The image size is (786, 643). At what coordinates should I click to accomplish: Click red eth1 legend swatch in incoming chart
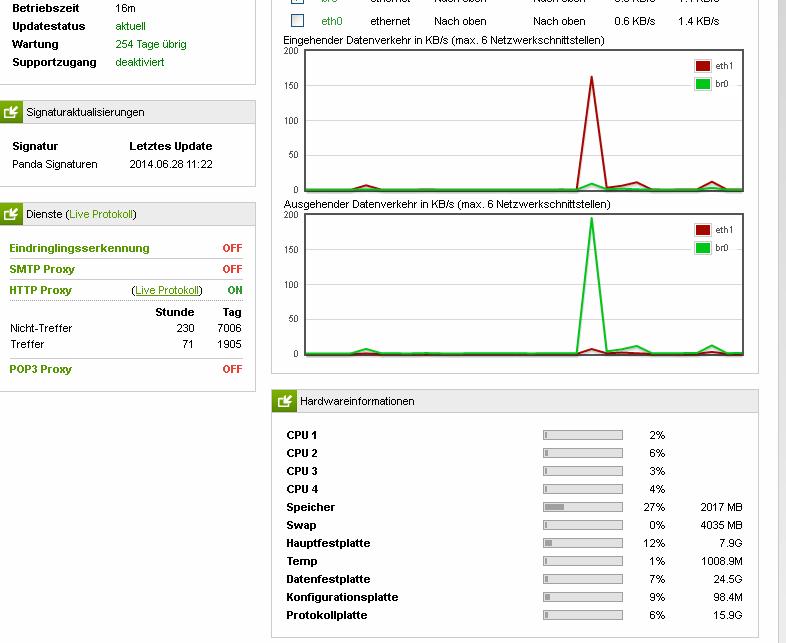(x=702, y=66)
